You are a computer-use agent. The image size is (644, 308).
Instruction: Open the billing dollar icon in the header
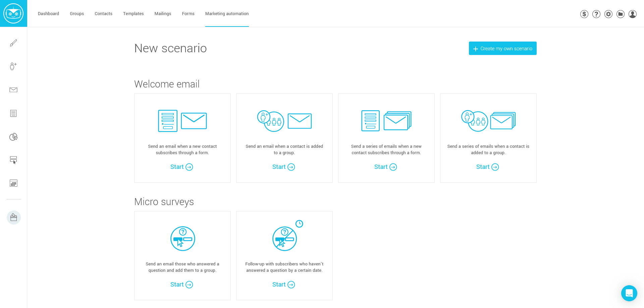pos(584,14)
